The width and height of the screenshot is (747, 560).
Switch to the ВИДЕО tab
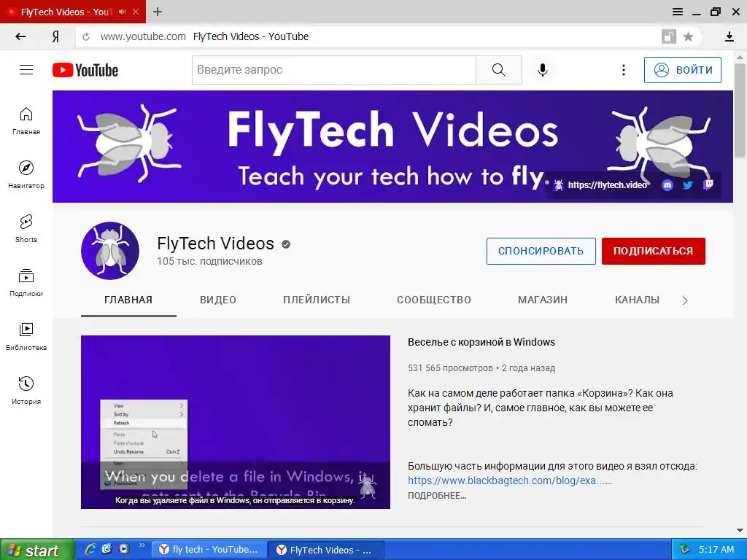tap(218, 300)
